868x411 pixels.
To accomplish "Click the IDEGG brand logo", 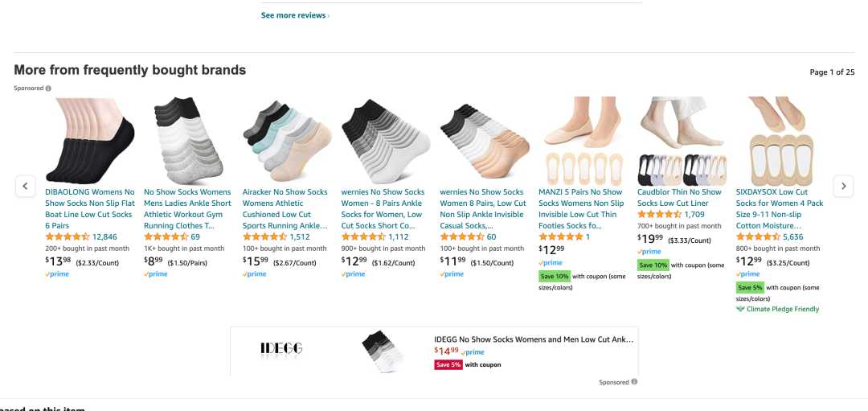I will click(x=281, y=348).
